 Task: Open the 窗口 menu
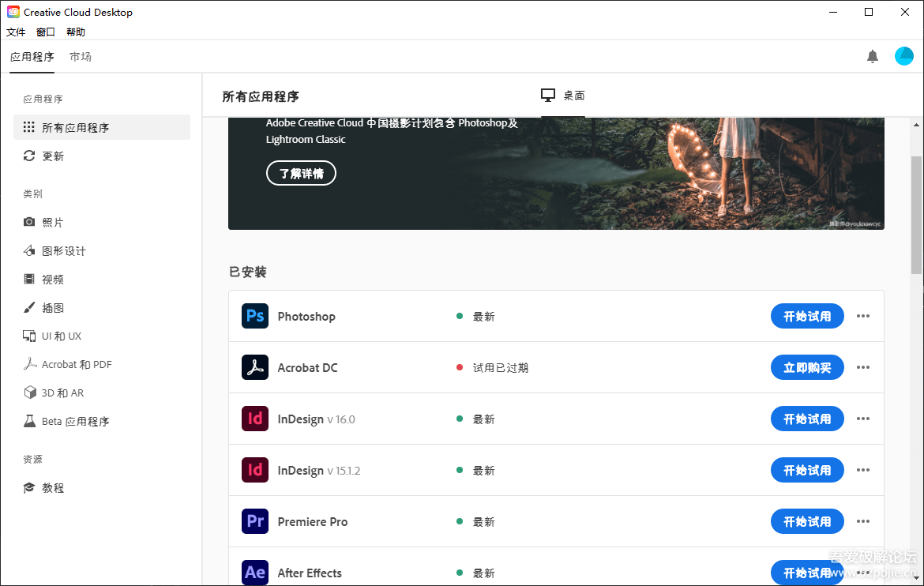coord(45,32)
